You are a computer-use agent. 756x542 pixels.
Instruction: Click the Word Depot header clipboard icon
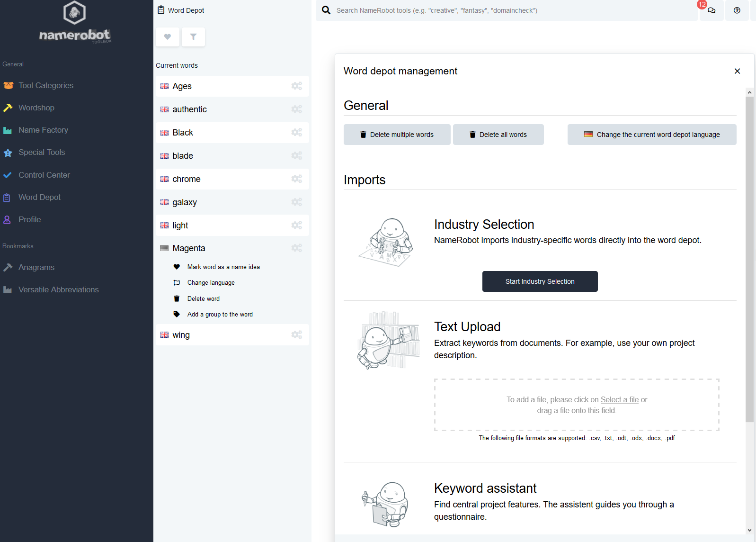161,10
